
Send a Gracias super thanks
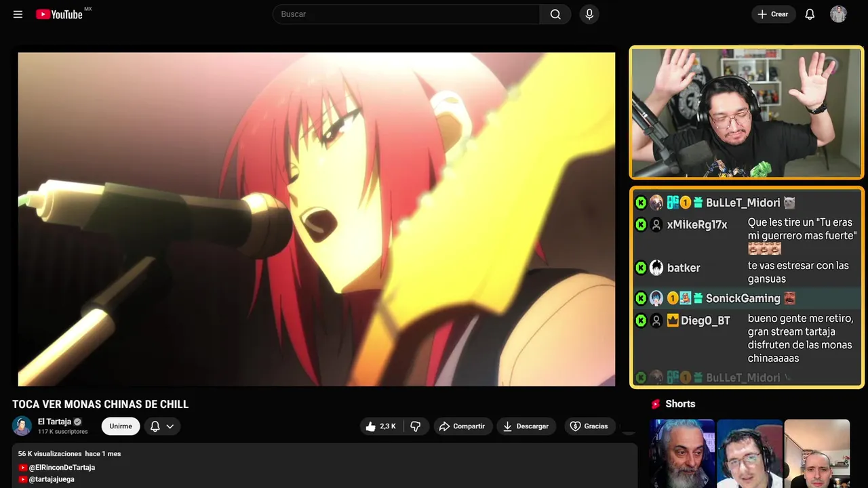(589, 426)
